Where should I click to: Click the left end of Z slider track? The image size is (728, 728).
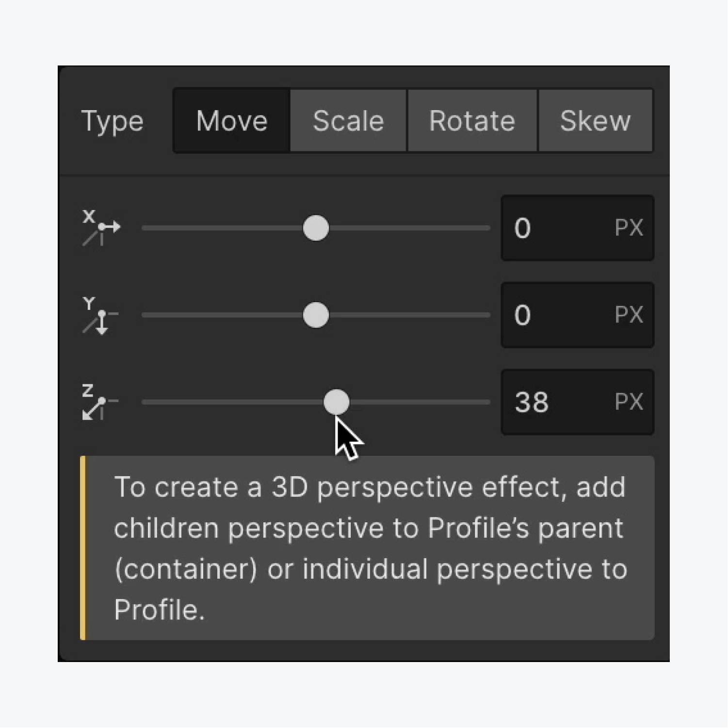coord(146,402)
